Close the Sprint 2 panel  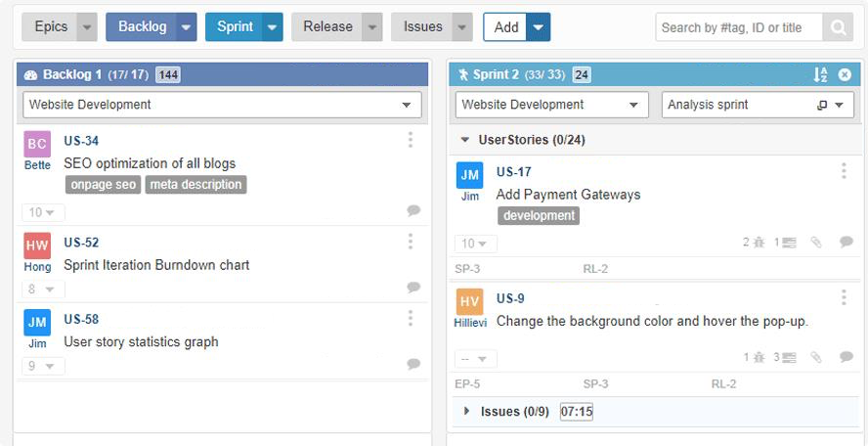pos(845,75)
